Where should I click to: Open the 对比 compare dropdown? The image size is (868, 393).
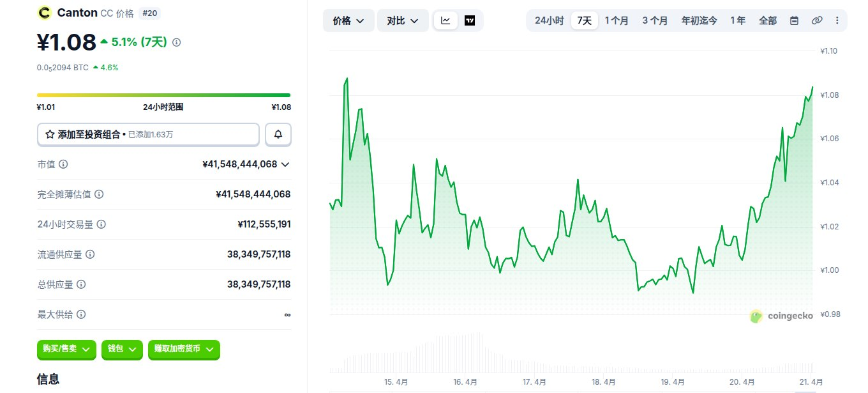(403, 20)
